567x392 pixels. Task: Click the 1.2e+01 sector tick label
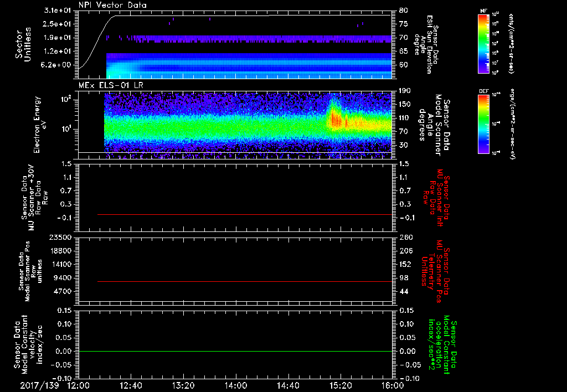click(x=58, y=51)
